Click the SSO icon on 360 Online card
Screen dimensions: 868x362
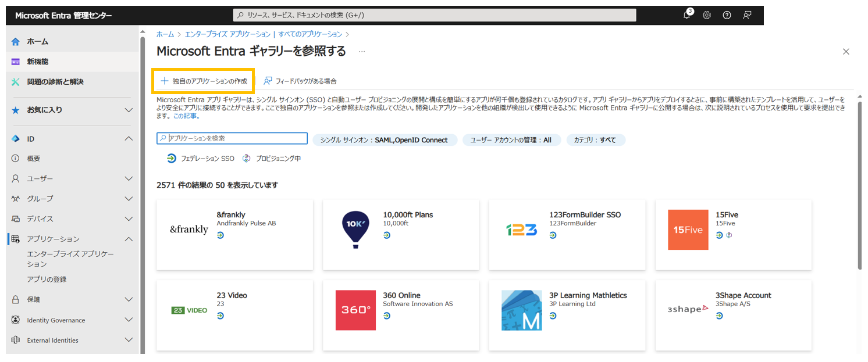tap(387, 316)
